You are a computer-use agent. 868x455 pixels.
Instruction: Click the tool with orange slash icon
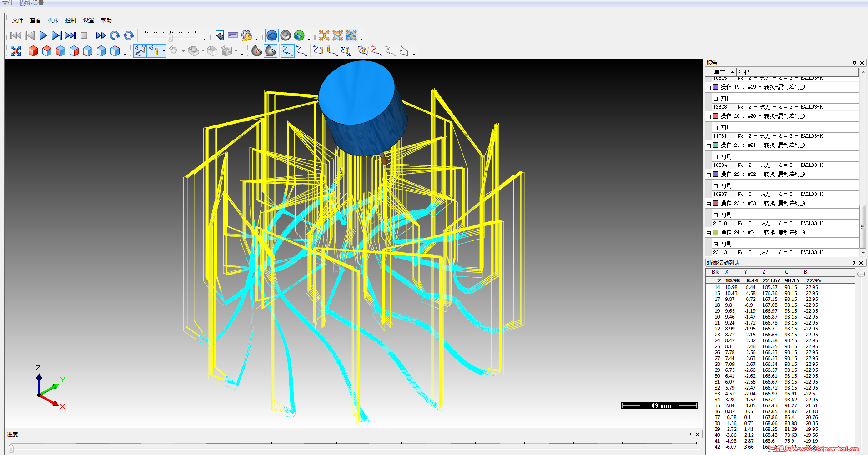[x=363, y=51]
